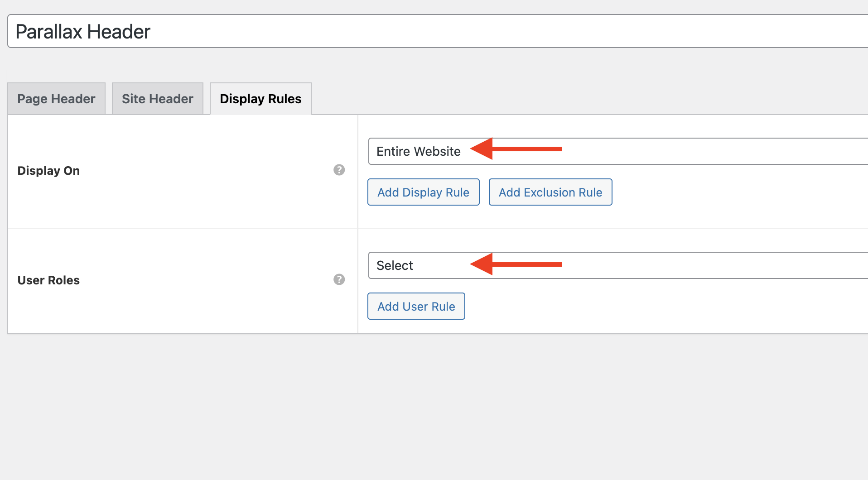Select the Display Rules tab

pyautogui.click(x=260, y=99)
